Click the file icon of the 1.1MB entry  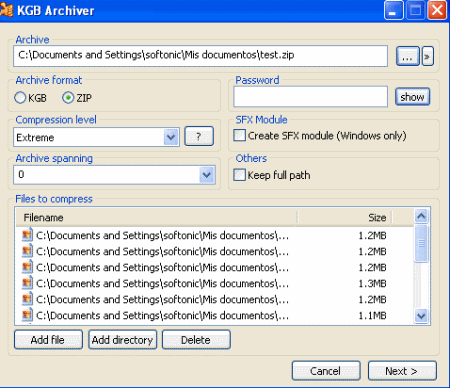click(x=27, y=315)
